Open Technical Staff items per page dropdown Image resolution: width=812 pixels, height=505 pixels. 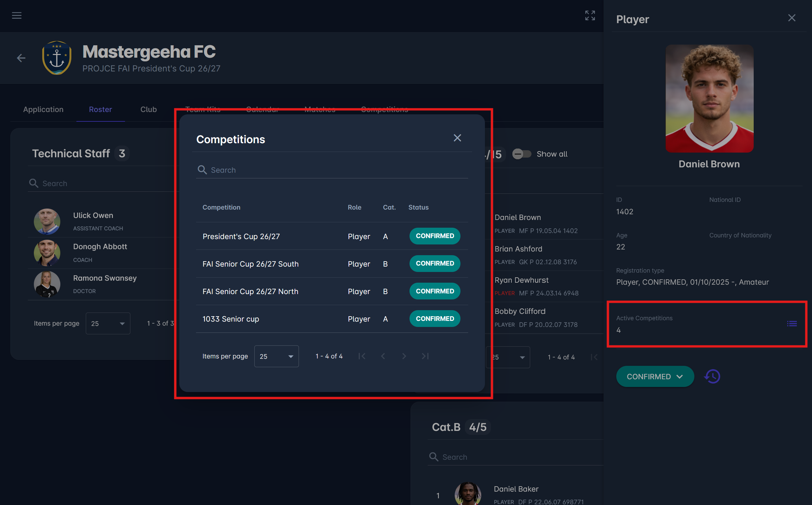click(108, 323)
